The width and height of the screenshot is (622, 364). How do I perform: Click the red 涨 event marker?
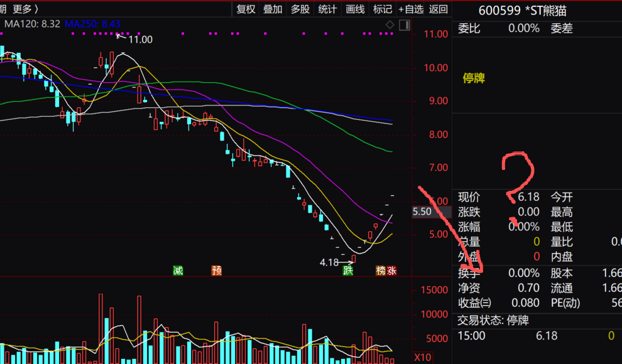(x=391, y=270)
